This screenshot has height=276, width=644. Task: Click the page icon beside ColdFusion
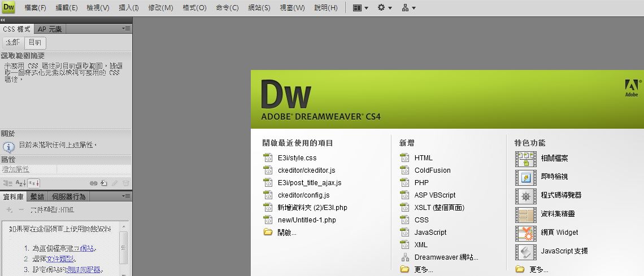click(405, 170)
